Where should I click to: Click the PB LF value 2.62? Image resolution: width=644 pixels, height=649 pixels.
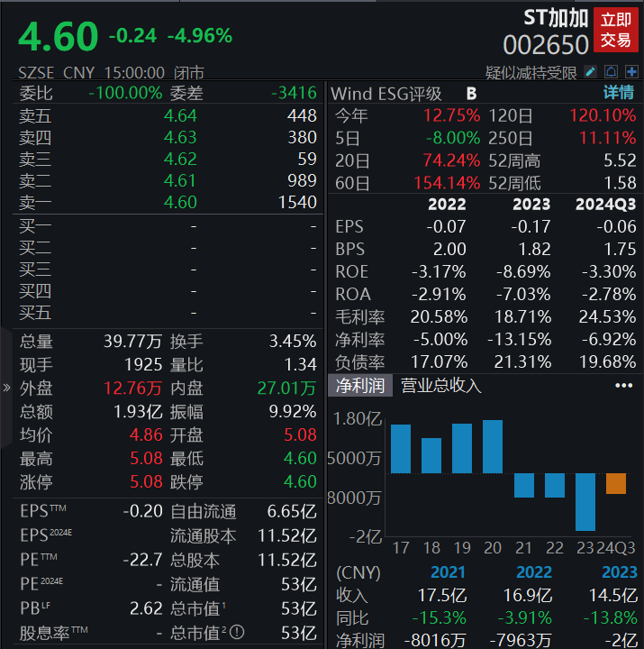pyautogui.click(x=146, y=608)
